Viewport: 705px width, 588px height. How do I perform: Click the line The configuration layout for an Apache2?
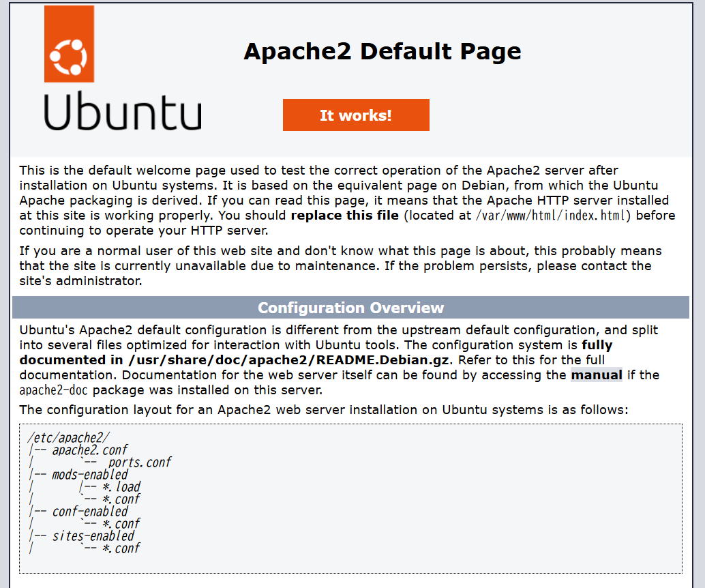point(324,410)
